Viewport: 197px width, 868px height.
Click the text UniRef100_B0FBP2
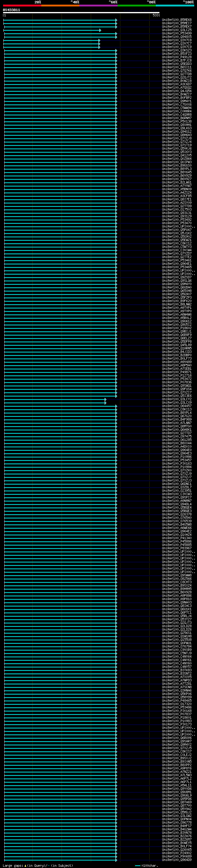pos(176,98)
